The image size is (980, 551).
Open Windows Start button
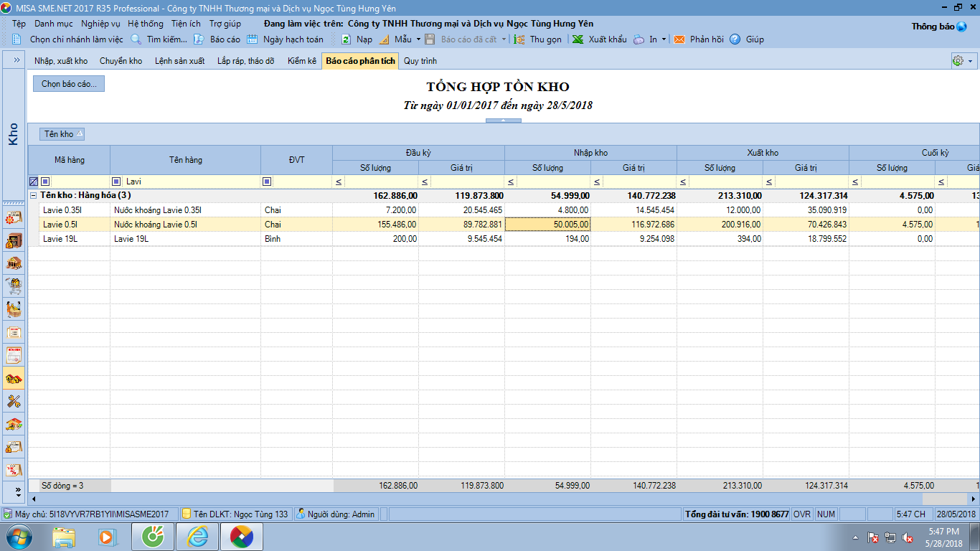coord(19,537)
